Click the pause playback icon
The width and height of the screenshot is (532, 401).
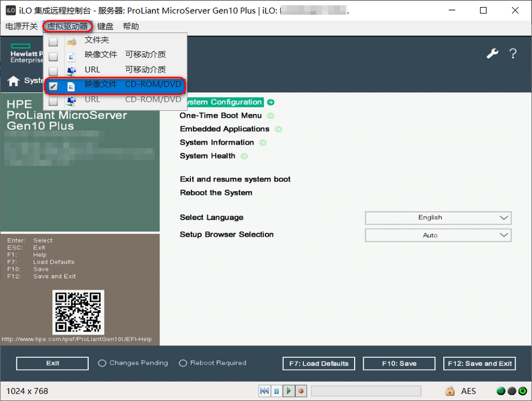click(276, 391)
